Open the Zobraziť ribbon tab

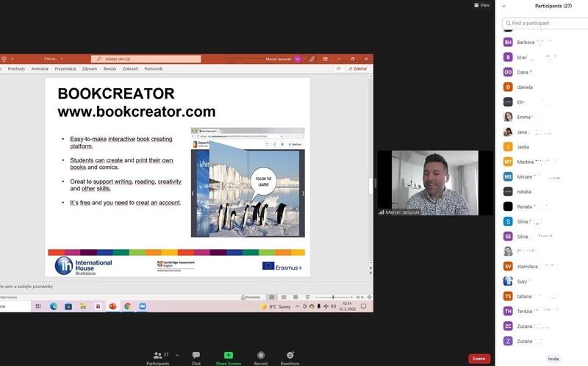[x=130, y=69]
